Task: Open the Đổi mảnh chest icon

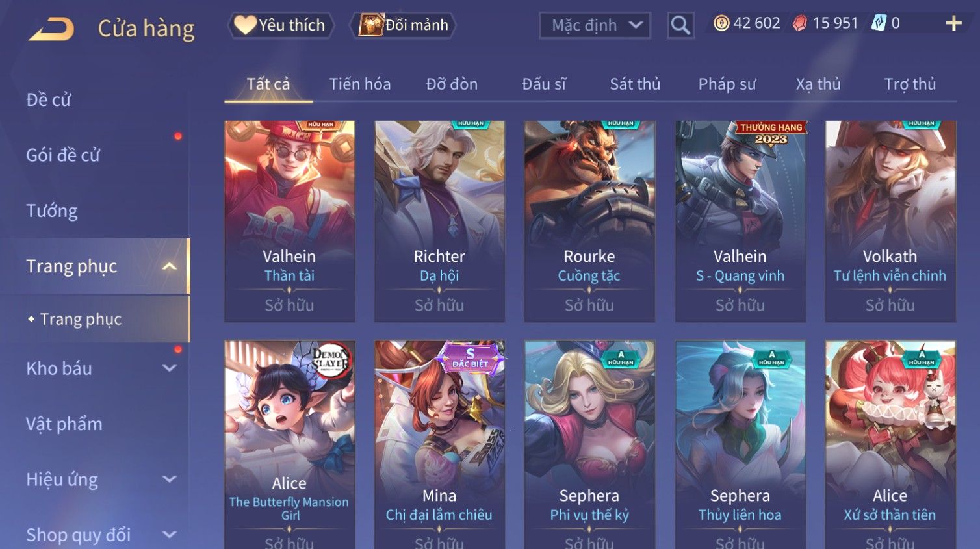Action: tap(371, 25)
